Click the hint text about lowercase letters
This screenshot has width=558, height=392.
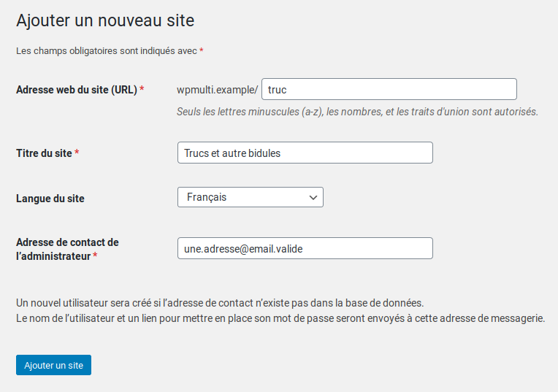(357, 112)
